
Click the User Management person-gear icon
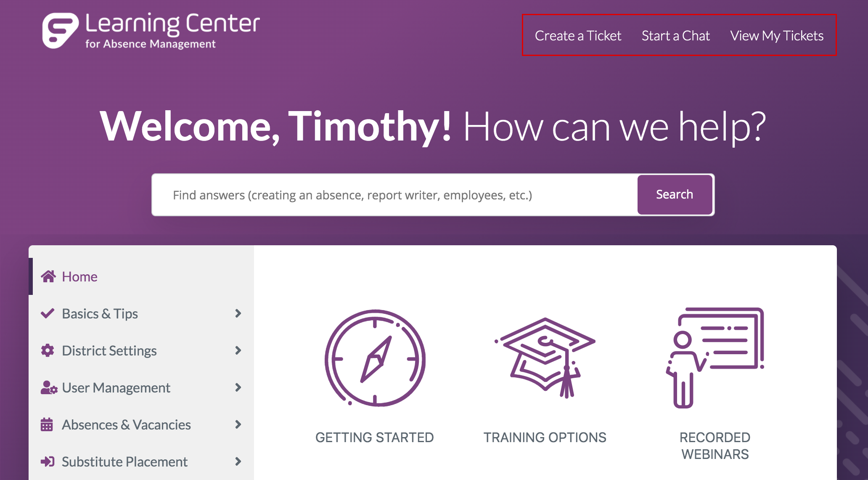click(49, 387)
